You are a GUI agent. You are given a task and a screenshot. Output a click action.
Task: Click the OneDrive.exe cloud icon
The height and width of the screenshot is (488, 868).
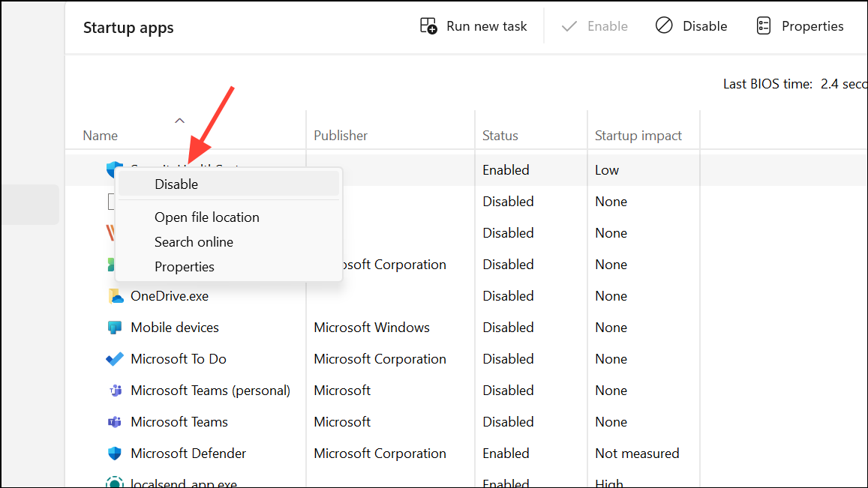[x=115, y=296]
